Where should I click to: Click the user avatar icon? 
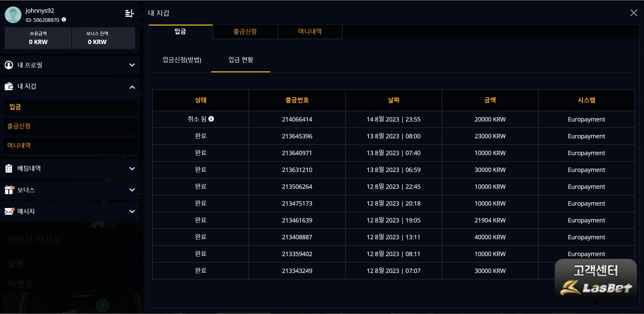[13, 15]
